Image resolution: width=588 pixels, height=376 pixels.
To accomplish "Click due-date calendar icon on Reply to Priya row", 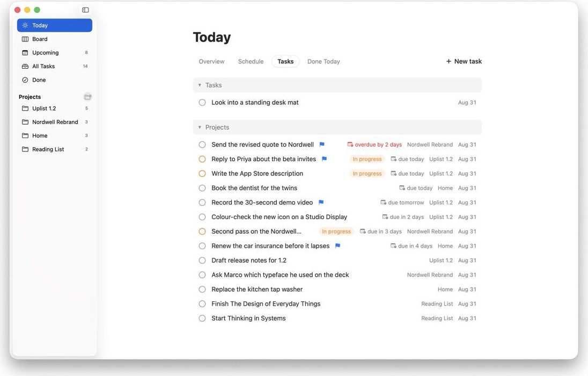I will coord(393,159).
